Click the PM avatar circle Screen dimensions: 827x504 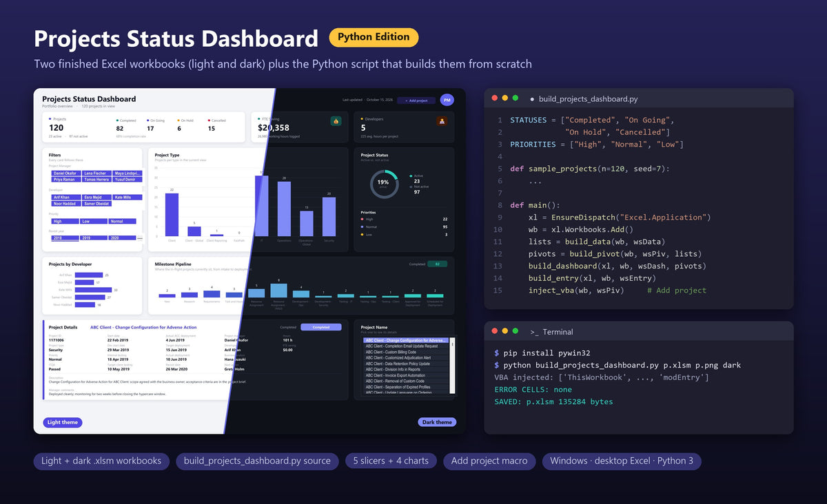pos(447,100)
